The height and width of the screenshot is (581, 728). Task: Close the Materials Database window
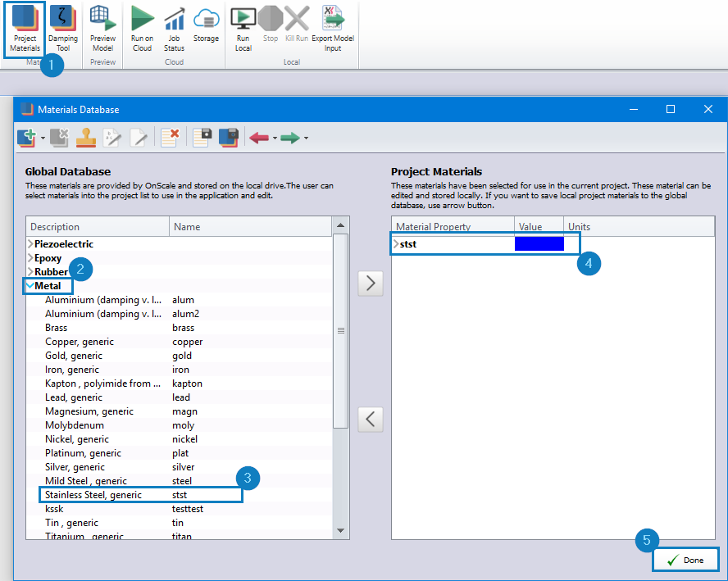pos(708,109)
